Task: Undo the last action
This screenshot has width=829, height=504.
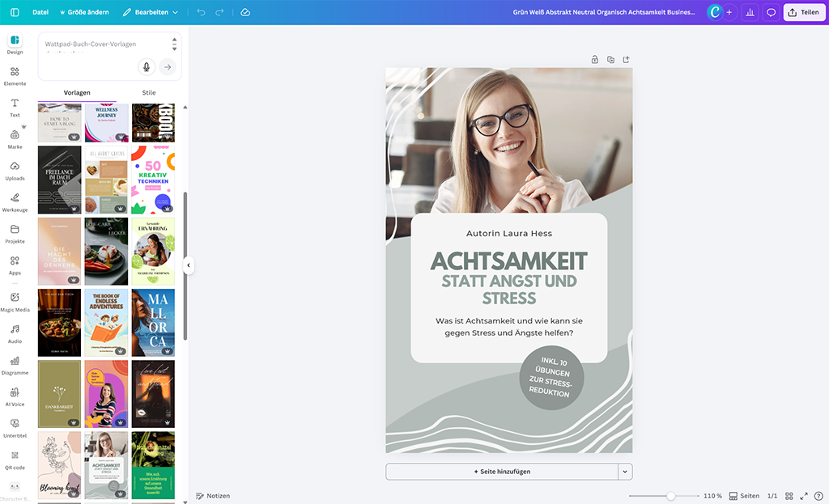Action: (x=201, y=12)
